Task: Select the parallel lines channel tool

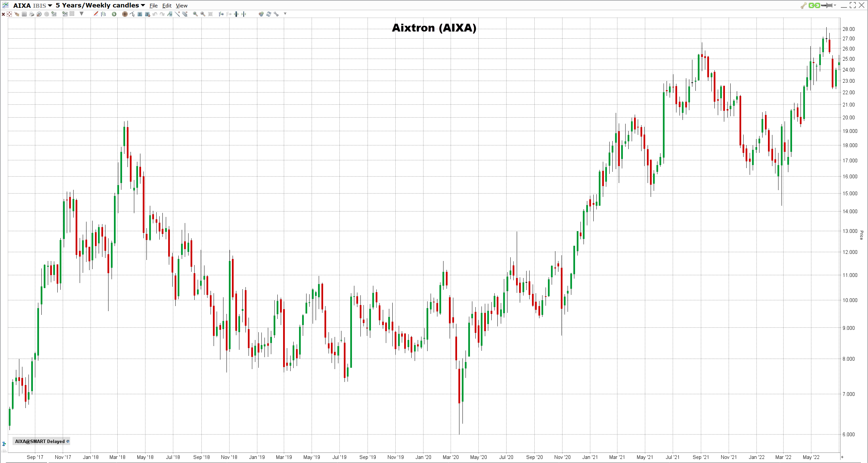Action: (x=185, y=14)
